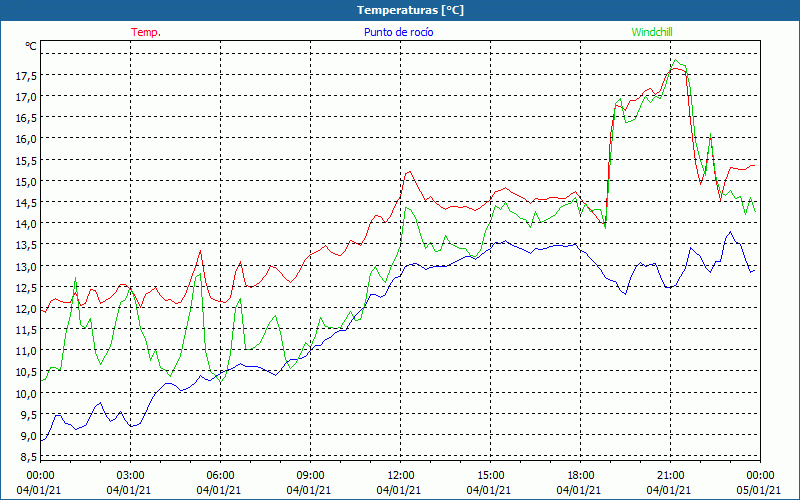Click the '8,5' y-axis value

pos(29,457)
